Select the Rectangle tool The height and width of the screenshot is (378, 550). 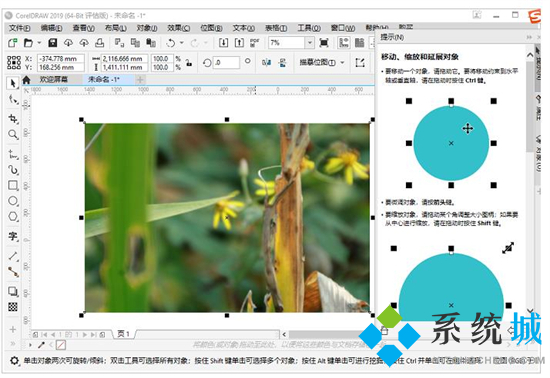(13, 185)
